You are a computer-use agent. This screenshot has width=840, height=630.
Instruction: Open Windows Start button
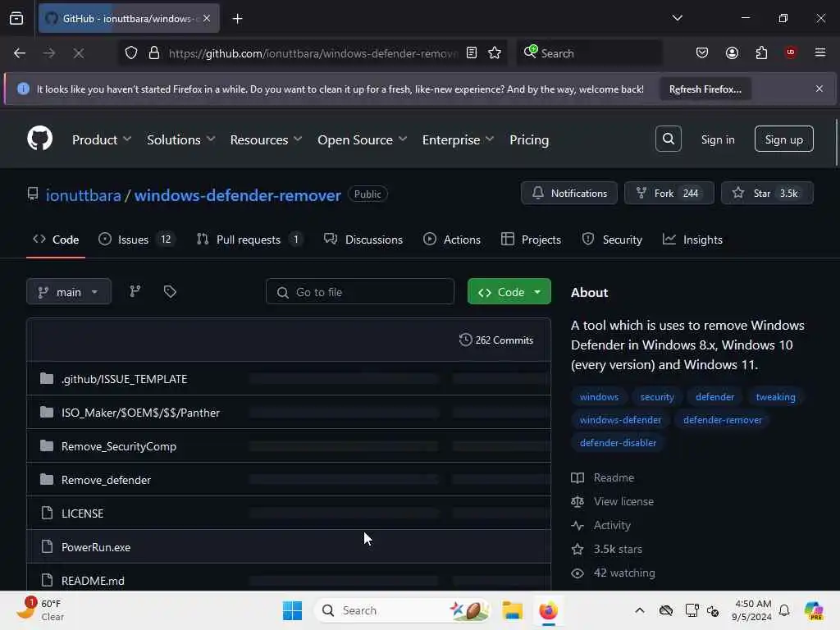coord(292,610)
